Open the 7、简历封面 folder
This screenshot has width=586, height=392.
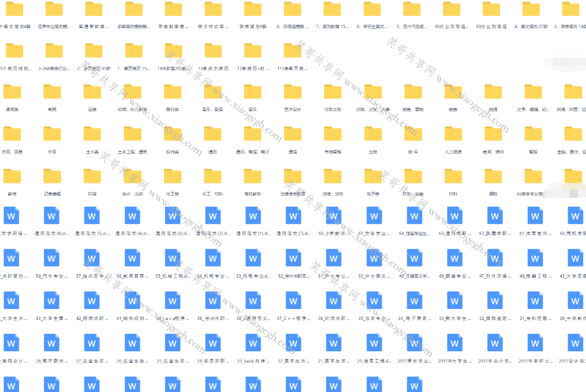click(x=332, y=9)
